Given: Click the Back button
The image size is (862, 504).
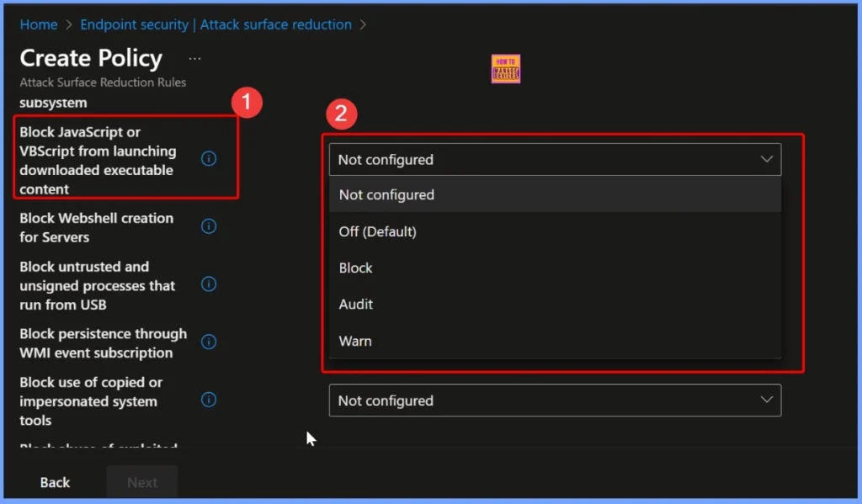Looking at the screenshot, I should coord(56,482).
